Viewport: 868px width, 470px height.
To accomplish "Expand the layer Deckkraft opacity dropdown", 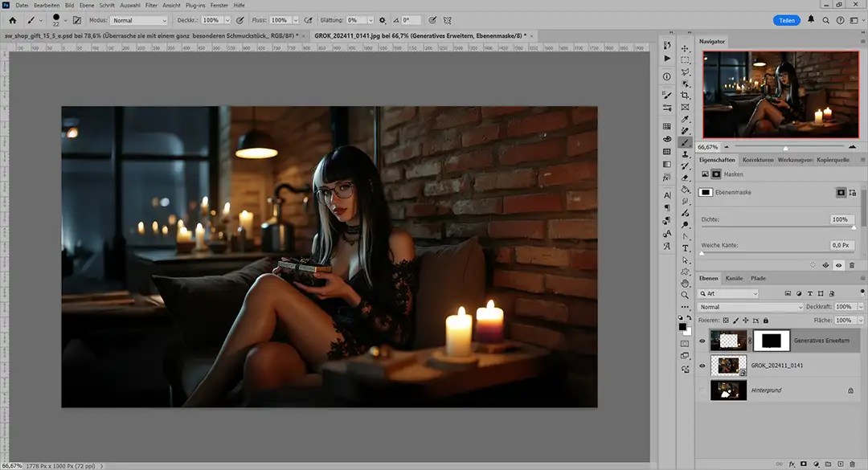I will point(861,307).
